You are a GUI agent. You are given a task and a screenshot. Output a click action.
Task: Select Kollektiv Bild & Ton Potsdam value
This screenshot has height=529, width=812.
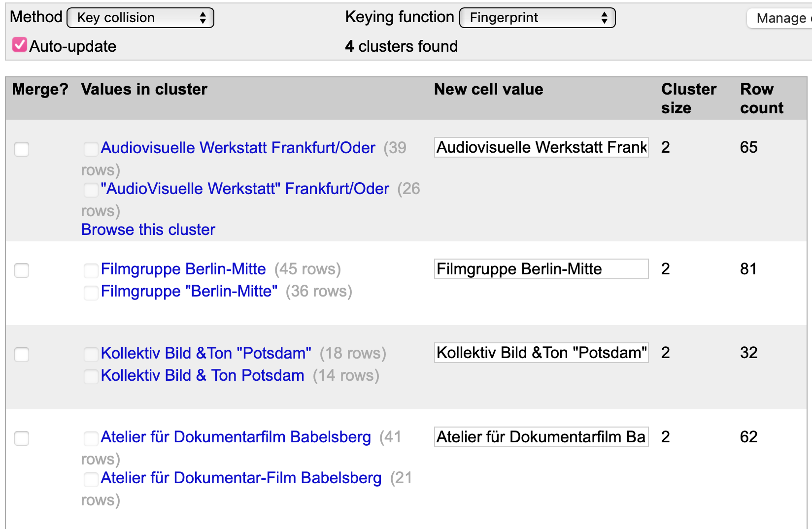(203, 375)
